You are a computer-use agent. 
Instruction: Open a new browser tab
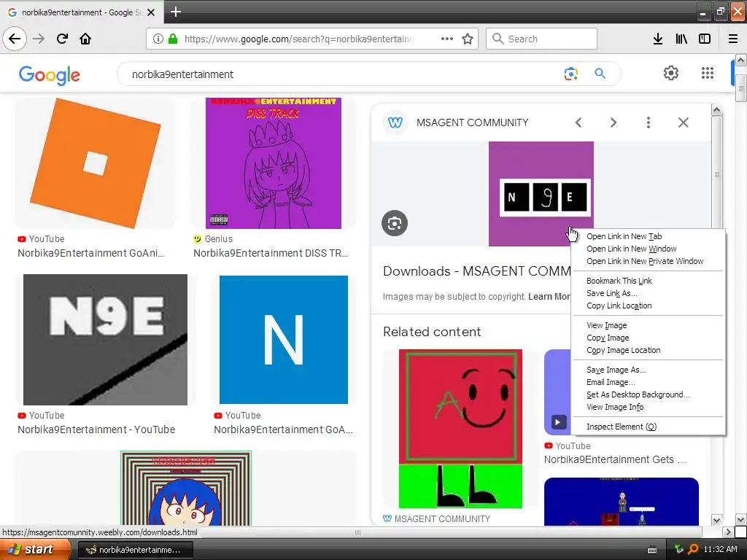[x=176, y=12]
